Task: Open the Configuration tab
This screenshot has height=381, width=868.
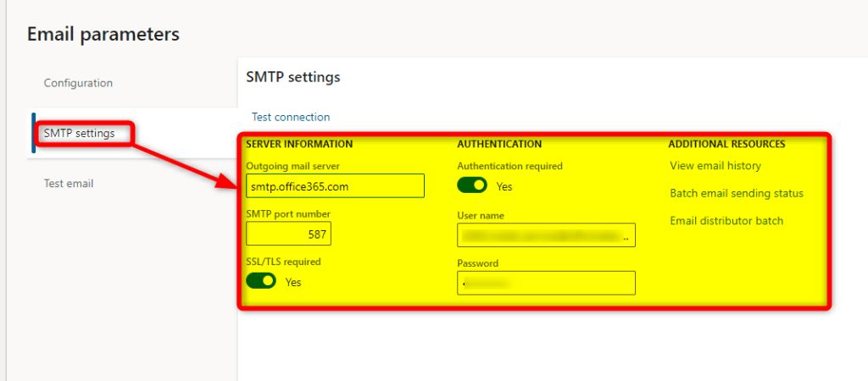Action: point(78,83)
